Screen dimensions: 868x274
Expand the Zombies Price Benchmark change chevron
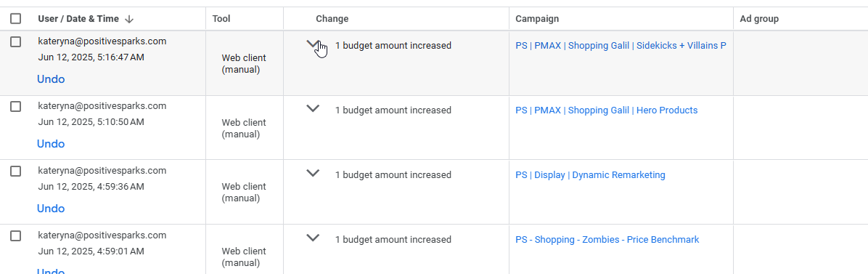314,238
